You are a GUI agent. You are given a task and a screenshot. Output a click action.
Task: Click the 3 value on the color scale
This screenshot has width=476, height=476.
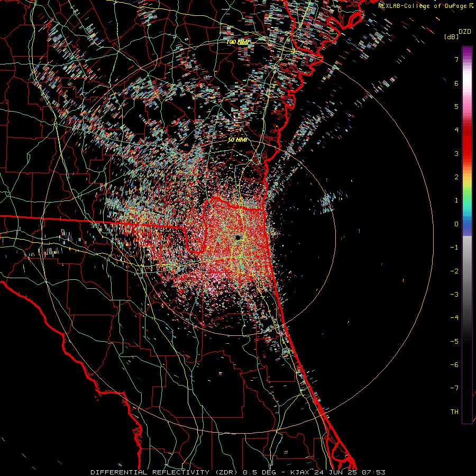pos(456,153)
